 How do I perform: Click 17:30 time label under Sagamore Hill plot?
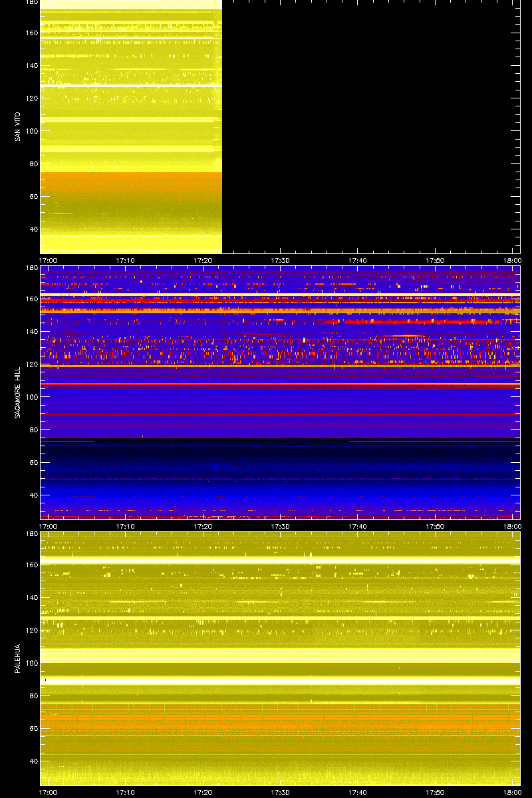281,526
